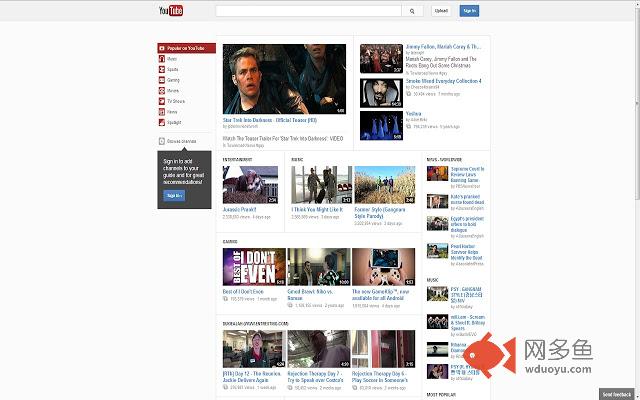Select the Gaming sidebar icon
Viewport: 640px width, 400px height.
click(160, 80)
